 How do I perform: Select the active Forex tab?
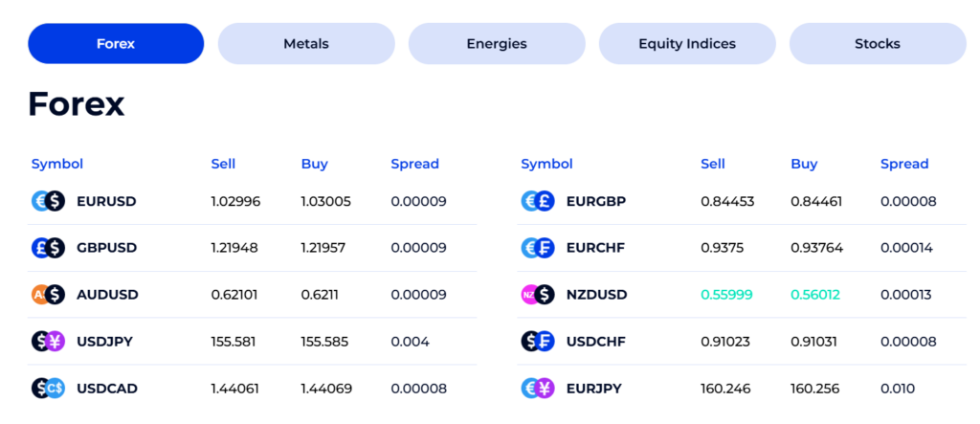pos(116,44)
